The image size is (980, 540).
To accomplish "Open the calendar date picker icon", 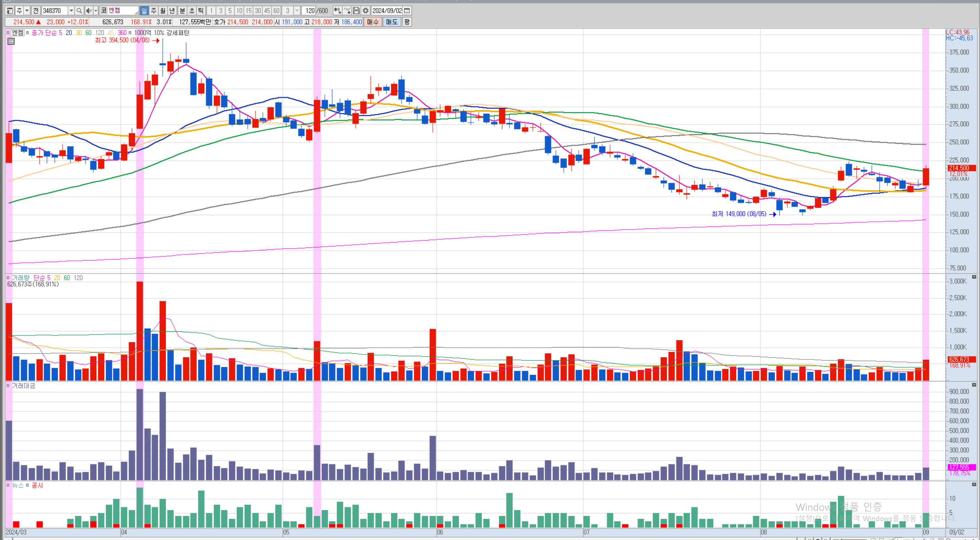I will click(x=407, y=11).
